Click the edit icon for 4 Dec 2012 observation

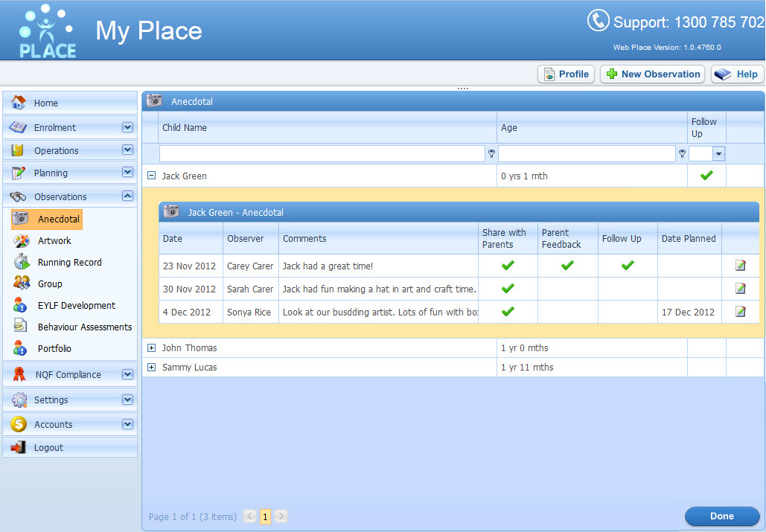740,312
